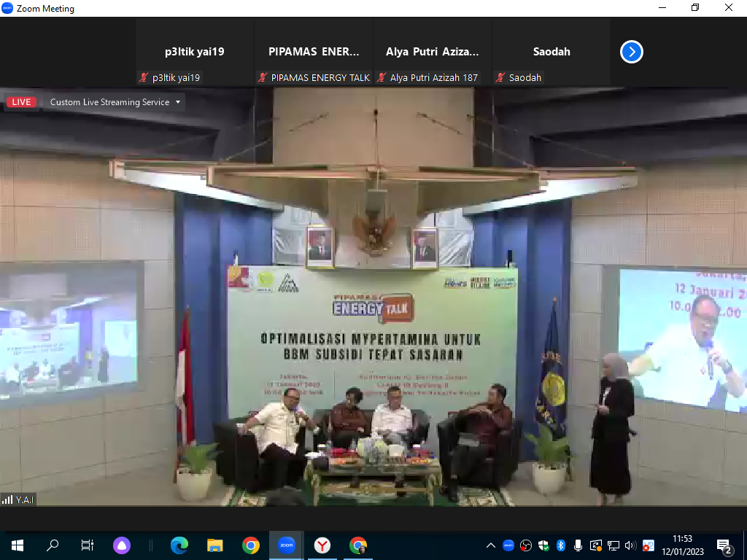Image resolution: width=747 pixels, height=560 pixels.
Task: Click muted mic icon beside Saodah
Action: 500,77
